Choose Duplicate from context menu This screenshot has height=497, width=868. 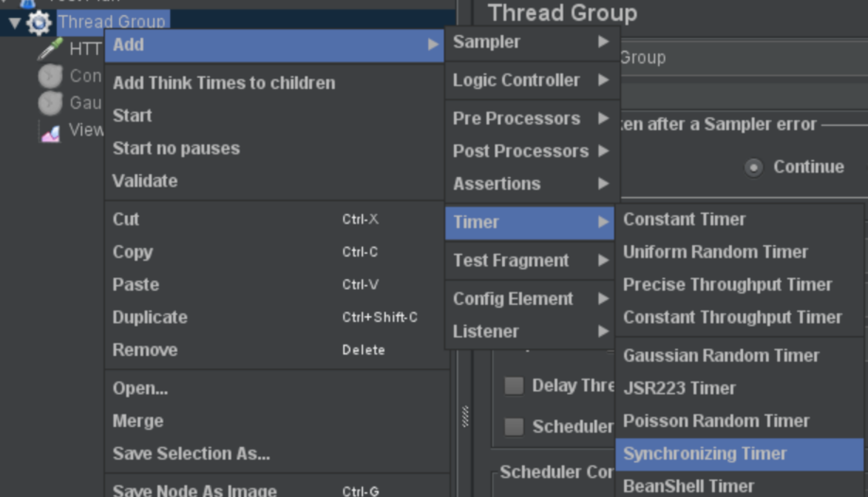pos(150,317)
